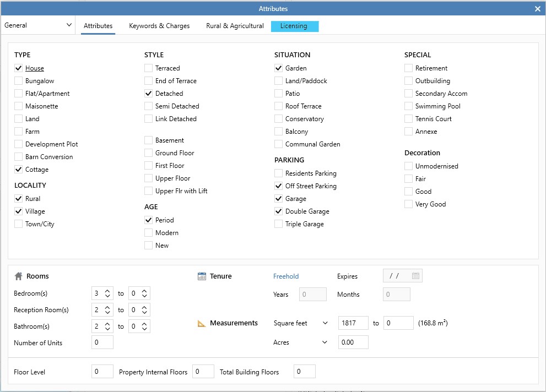
Task: Click the ruler icon beside Measurements
Action: coord(202,324)
